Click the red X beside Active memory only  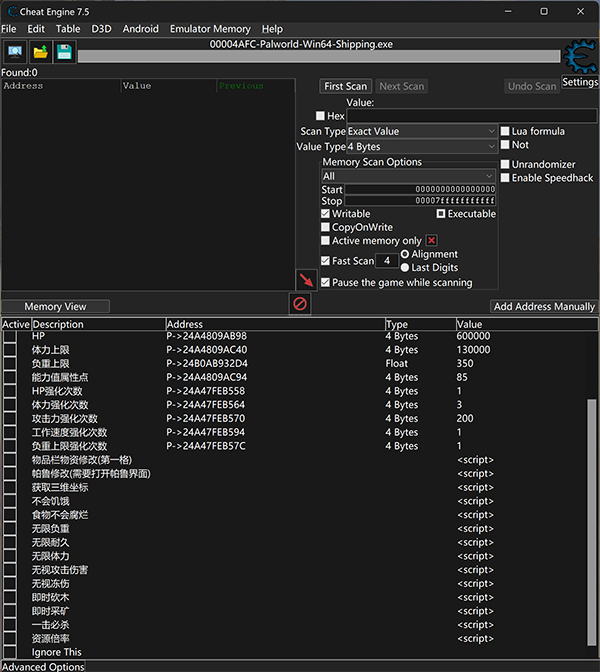(x=432, y=240)
